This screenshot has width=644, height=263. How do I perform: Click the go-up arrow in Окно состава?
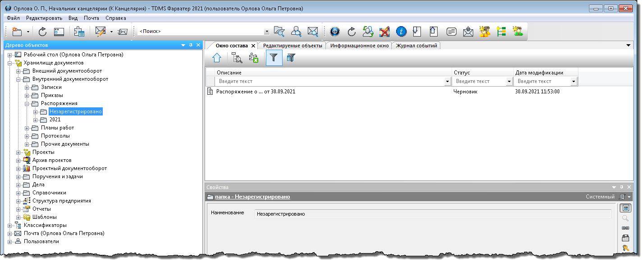(x=217, y=58)
